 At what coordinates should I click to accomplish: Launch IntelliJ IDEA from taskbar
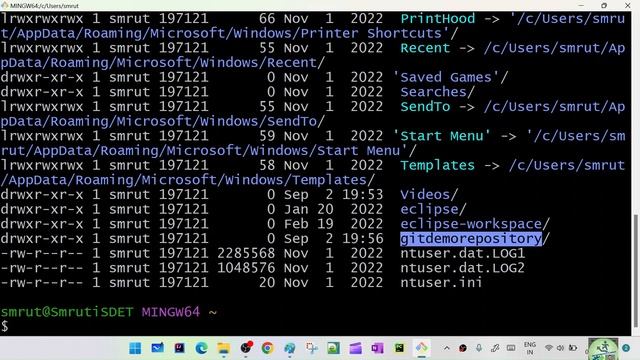pos(179,348)
